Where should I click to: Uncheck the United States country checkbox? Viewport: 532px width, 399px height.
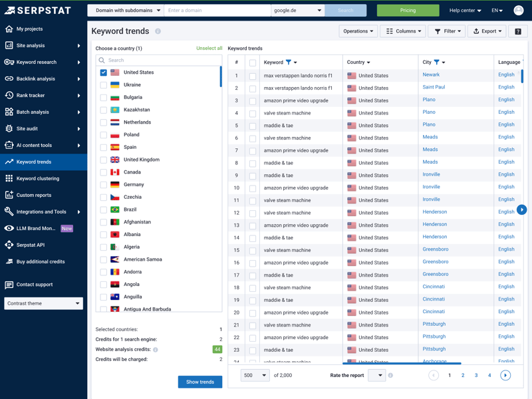pos(104,72)
